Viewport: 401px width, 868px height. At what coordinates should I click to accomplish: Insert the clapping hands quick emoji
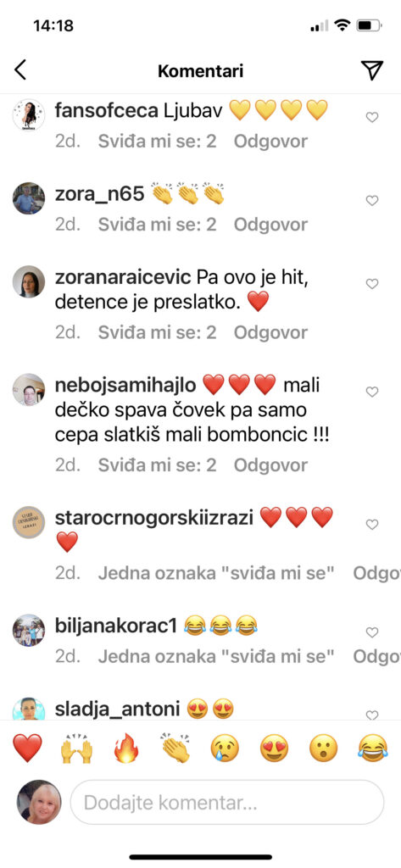tap(175, 748)
